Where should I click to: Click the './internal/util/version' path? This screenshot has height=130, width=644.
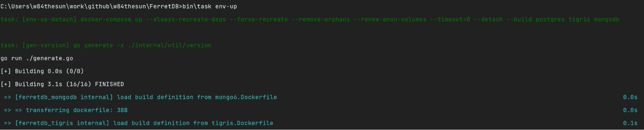pos(169,45)
